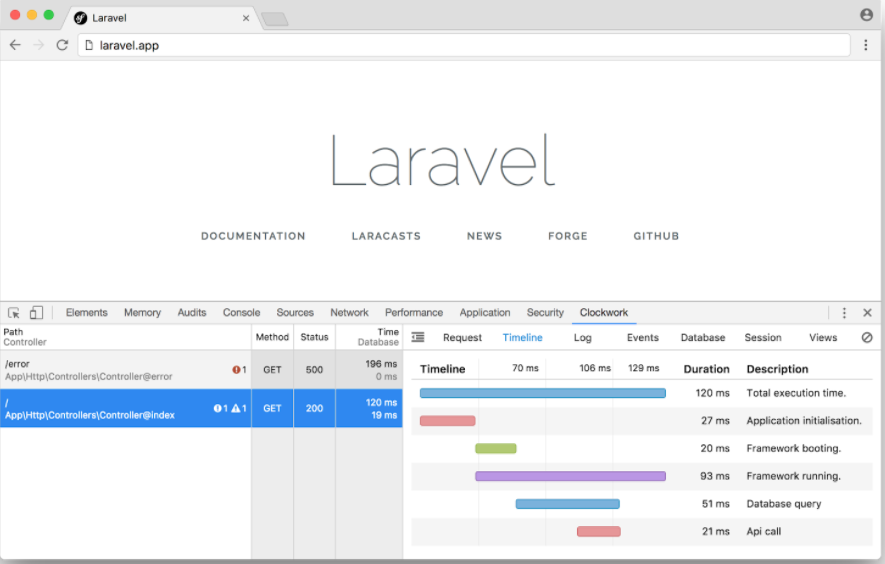Open the Performance tab
885x564 pixels.
pyautogui.click(x=414, y=313)
